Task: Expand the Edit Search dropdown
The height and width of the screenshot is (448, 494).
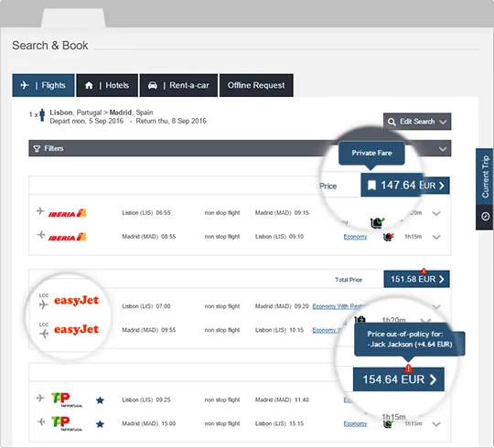Action: [x=417, y=122]
